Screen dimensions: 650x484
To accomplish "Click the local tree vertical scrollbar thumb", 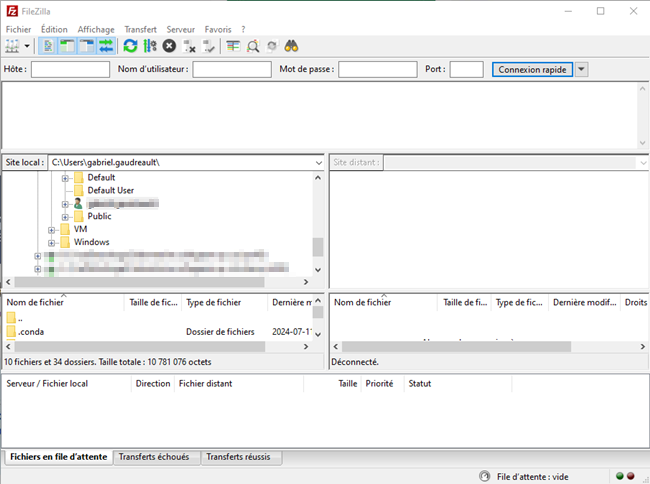I will (x=318, y=247).
